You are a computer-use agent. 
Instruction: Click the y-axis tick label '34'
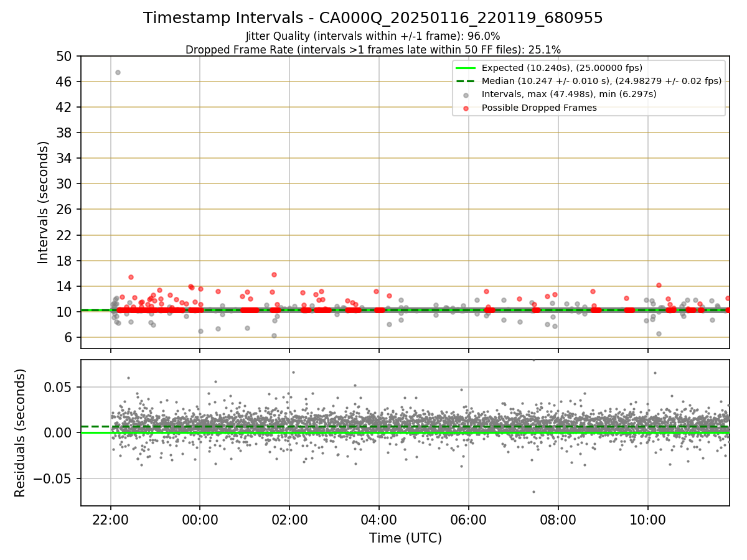point(65,159)
